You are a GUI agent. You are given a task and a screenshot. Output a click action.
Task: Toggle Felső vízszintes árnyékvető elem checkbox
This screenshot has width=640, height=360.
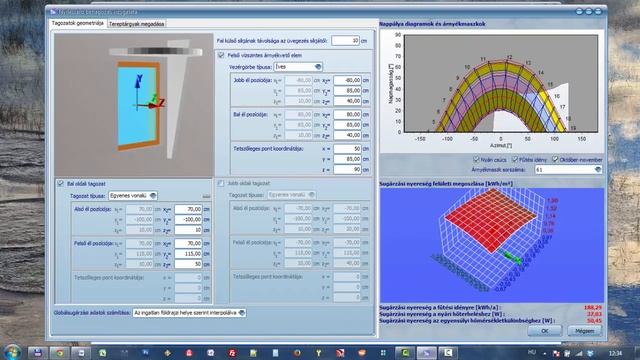tap(221, 55)
